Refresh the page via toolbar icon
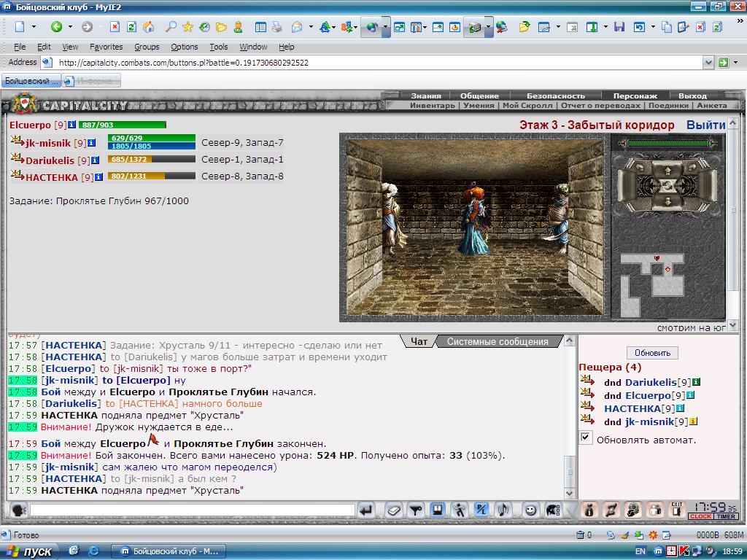Viewport: 747px width, 560px height. [x=131, y=27]
